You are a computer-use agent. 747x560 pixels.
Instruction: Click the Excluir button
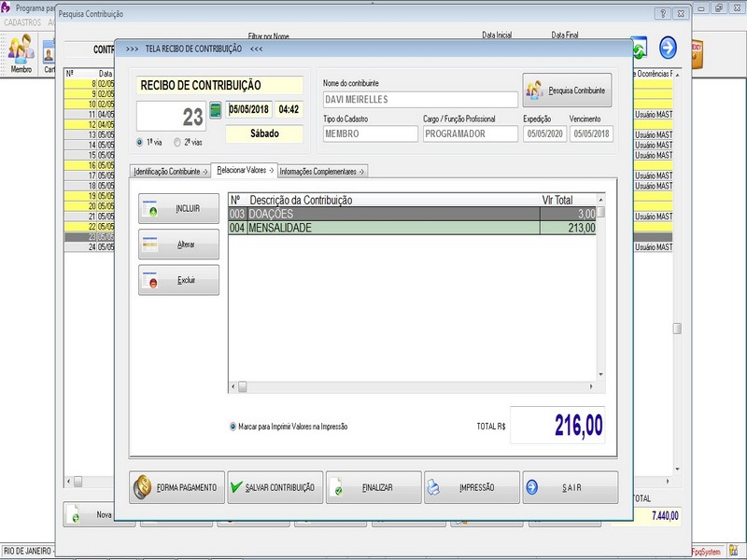(178, 280)
